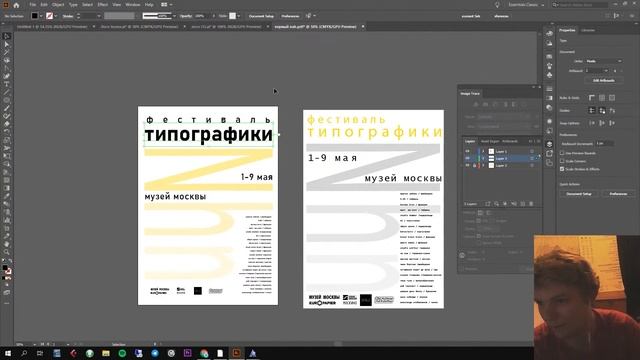Click Document Setup in the control bar
Image resolution: width=640 pixels, height=360 pixels.
(x=261, y=16)
